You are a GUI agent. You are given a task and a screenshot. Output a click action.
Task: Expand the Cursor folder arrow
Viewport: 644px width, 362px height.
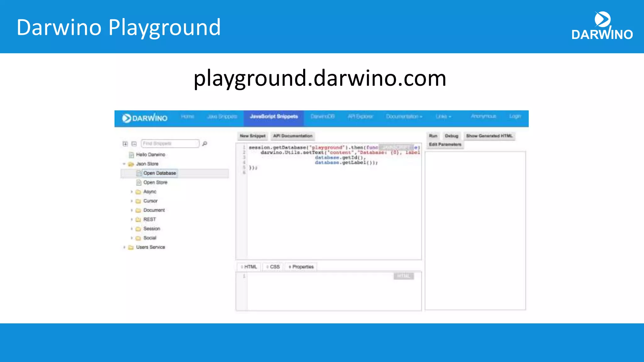point(131,201)
